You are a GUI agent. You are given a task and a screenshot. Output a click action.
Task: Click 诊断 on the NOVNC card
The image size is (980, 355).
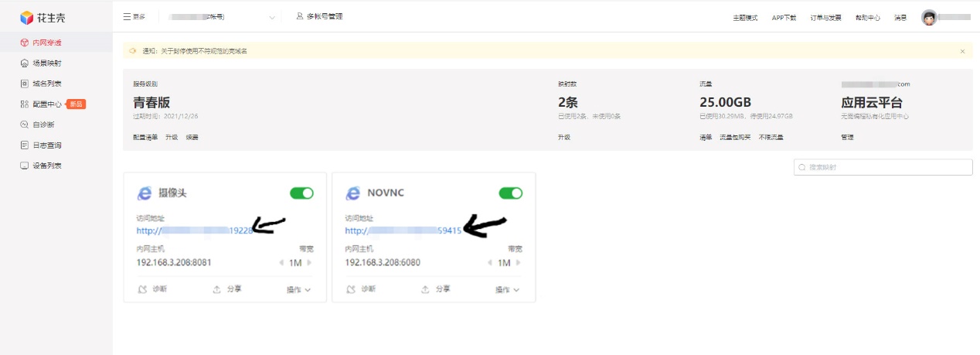tap(361, 289)
